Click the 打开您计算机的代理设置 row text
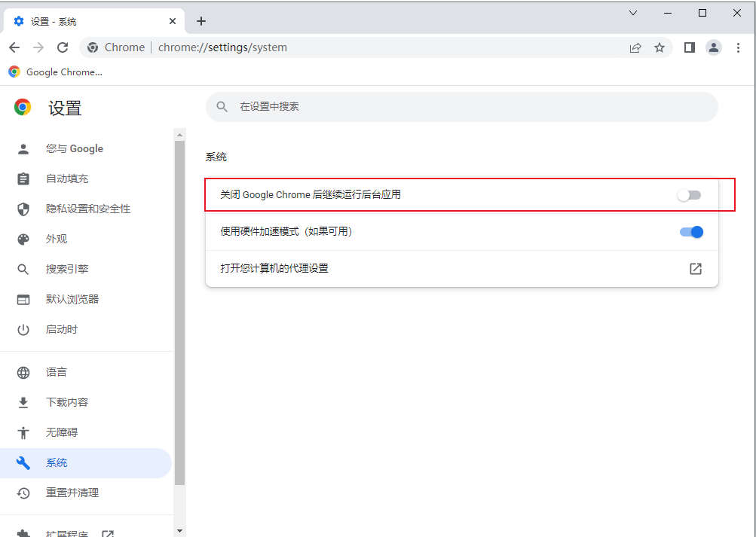 tap(274, 268)
